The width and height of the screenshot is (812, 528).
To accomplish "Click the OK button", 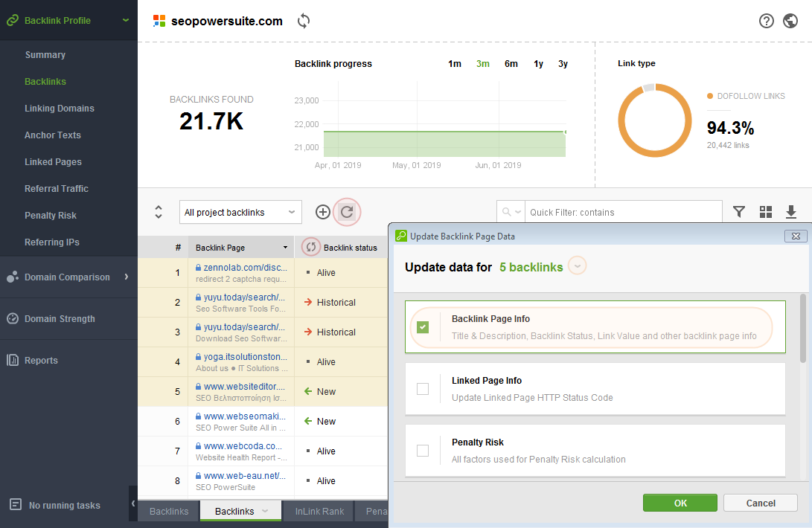I will pyautogui.click(x=680, y=503).
